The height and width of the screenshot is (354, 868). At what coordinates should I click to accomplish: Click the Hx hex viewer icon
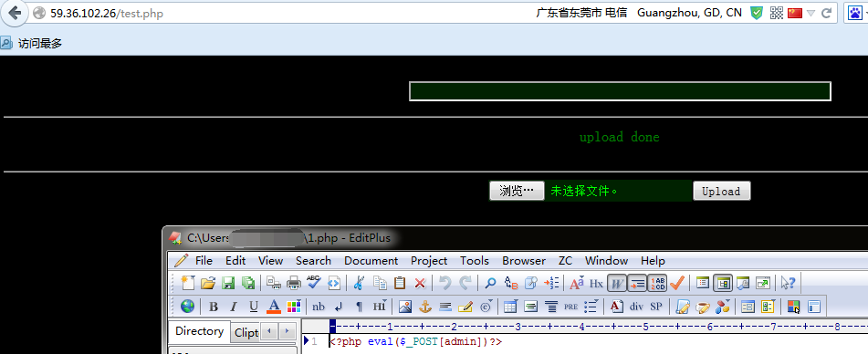pos(596,283)
